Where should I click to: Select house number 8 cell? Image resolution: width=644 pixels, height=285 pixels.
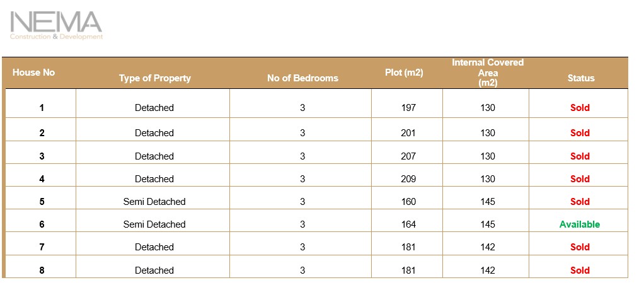[x=42, y=270]
